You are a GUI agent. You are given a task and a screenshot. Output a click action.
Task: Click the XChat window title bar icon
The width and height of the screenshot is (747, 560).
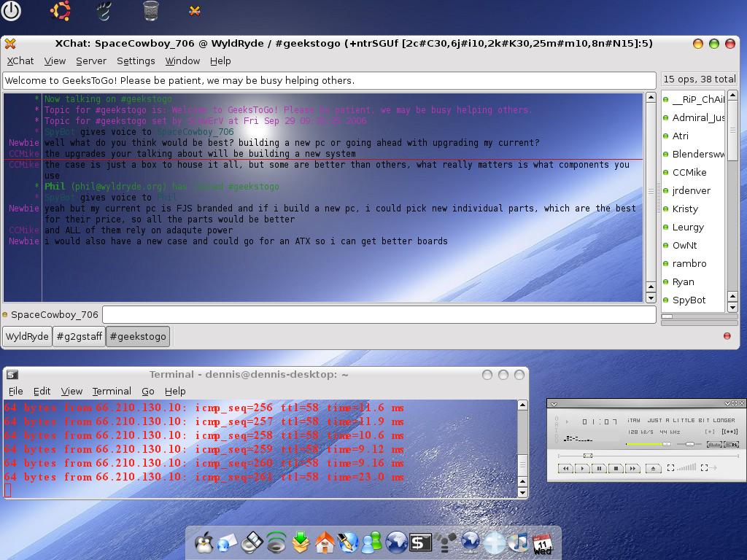tap(10, 44)
